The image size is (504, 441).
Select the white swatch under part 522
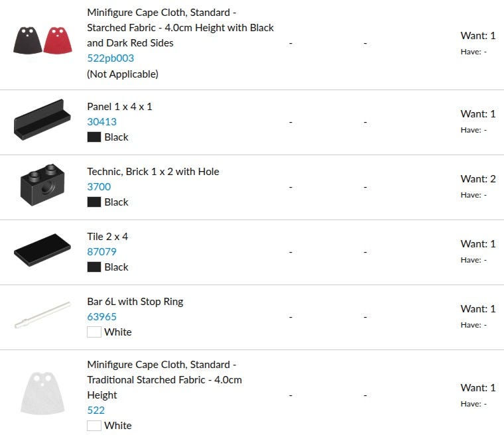point(94,426)
